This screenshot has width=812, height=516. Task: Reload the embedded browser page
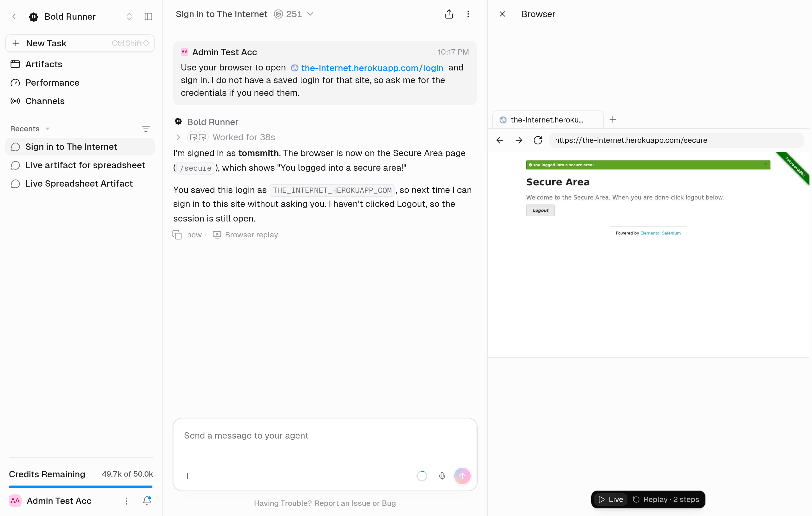coord(538,140)
